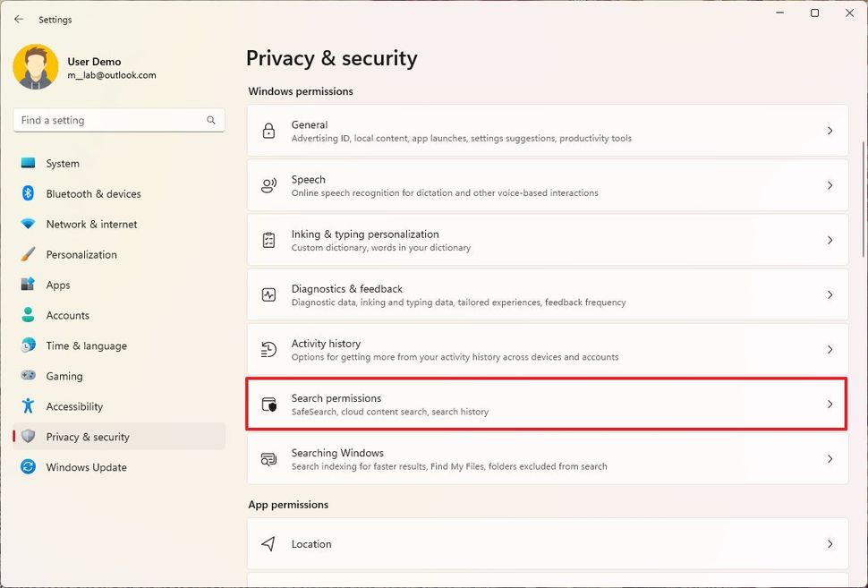Open Searching Windows chevron arrow
The image size is (868, 588).
pos(830,459)
